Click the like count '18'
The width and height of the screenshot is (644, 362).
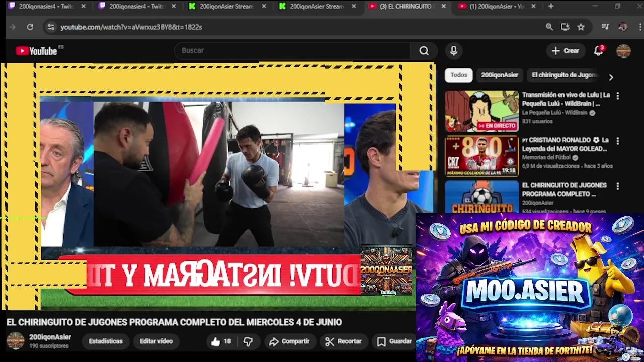pos(227,341)
